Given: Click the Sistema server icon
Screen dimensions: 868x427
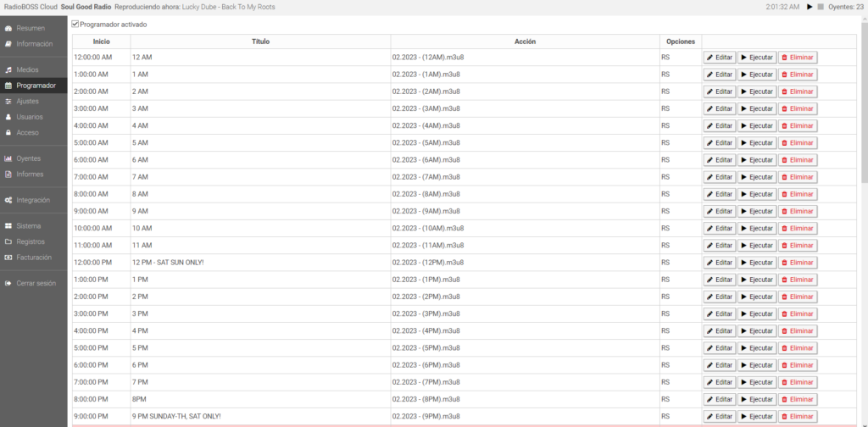Looking at the screenshot, I should tap(8, 226).
